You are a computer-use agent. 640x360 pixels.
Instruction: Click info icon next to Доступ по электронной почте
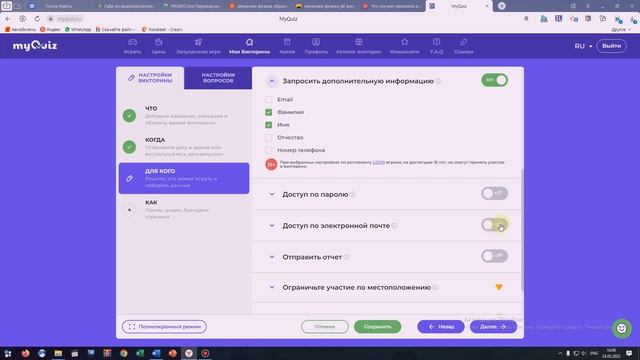coord(394,226)
